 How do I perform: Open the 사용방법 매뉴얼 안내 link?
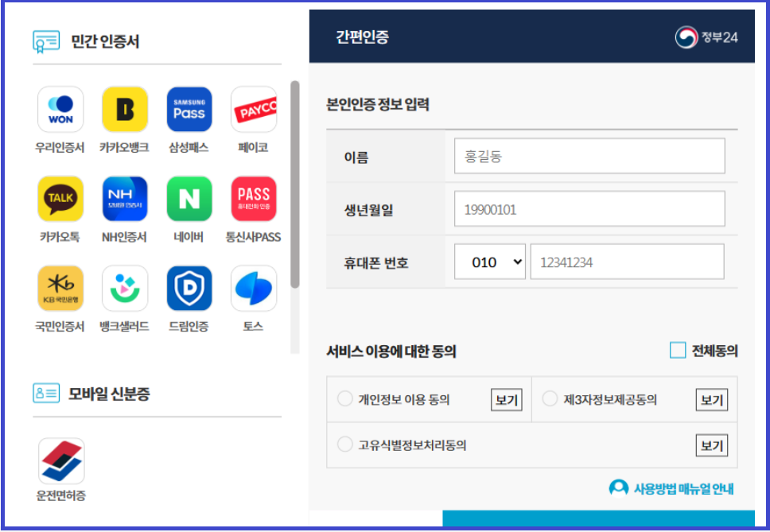coord(683,489)
